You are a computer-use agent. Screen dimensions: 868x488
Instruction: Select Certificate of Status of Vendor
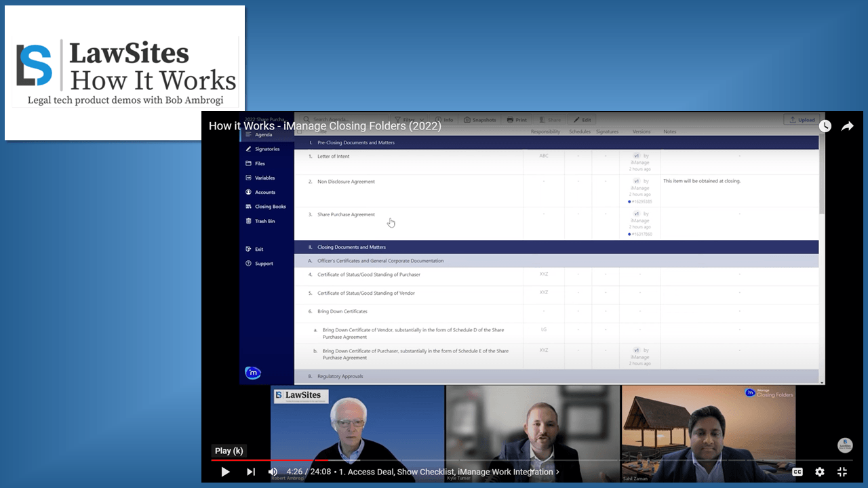556,293
